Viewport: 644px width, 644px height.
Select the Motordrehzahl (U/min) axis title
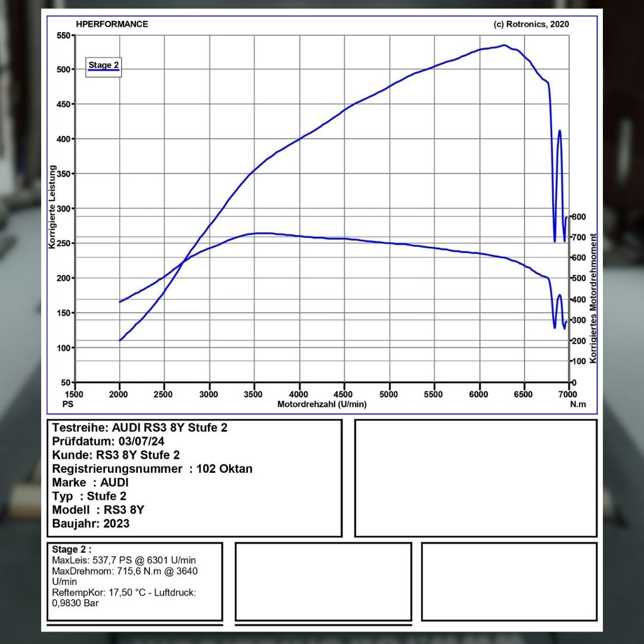(x=322, y=404)
